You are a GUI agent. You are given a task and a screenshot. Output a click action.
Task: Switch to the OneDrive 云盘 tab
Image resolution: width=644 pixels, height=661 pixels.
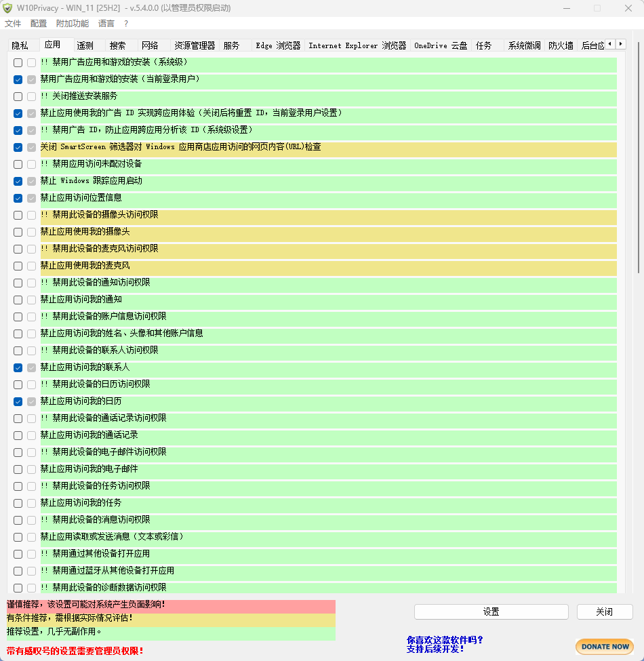441,45
